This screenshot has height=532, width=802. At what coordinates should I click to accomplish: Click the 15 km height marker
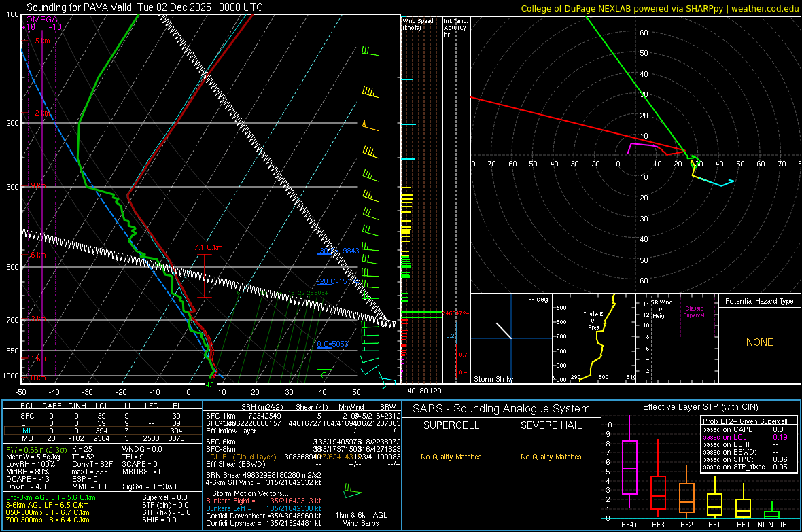40,41
